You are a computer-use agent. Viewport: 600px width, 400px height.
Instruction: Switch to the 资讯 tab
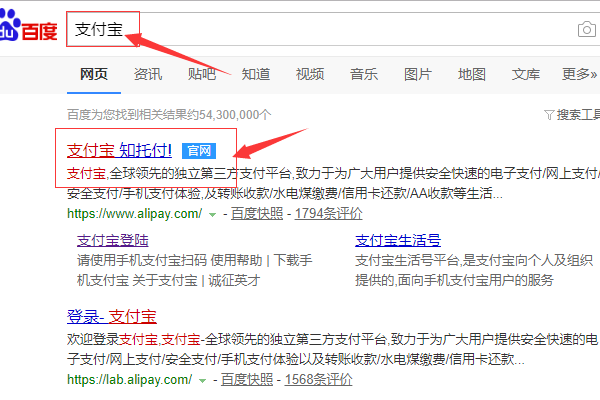point(148,74)
